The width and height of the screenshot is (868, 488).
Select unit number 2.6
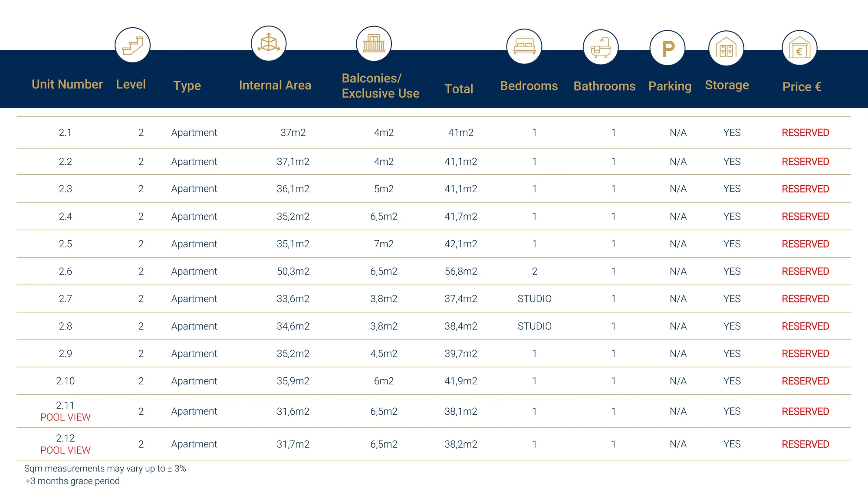point(65,272)
